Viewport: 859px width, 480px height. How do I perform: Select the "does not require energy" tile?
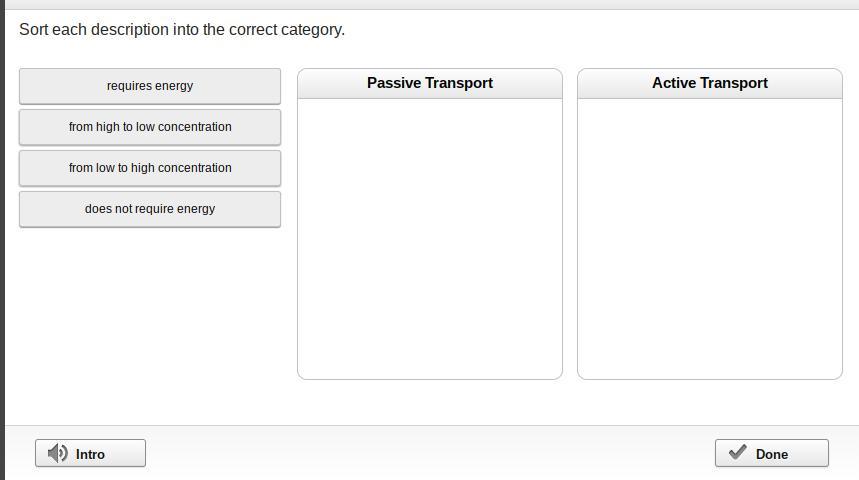(150, 209)
